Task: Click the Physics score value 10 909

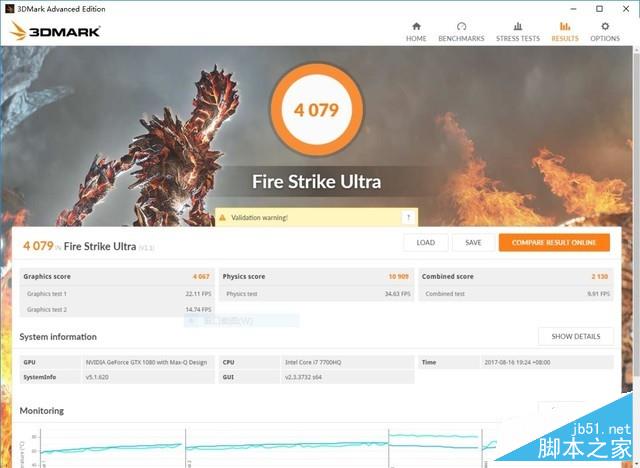Action: [398, 276]
